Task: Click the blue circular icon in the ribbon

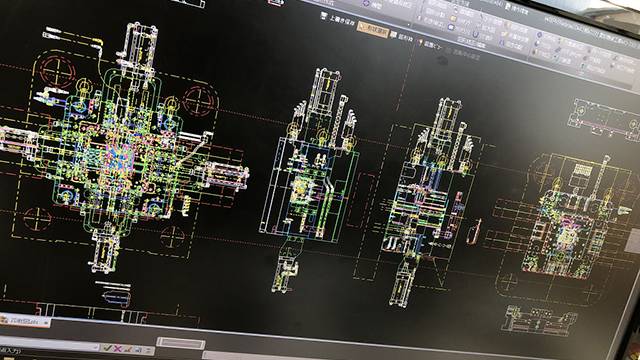Action: pyautogui.click(x=451, y=27)
